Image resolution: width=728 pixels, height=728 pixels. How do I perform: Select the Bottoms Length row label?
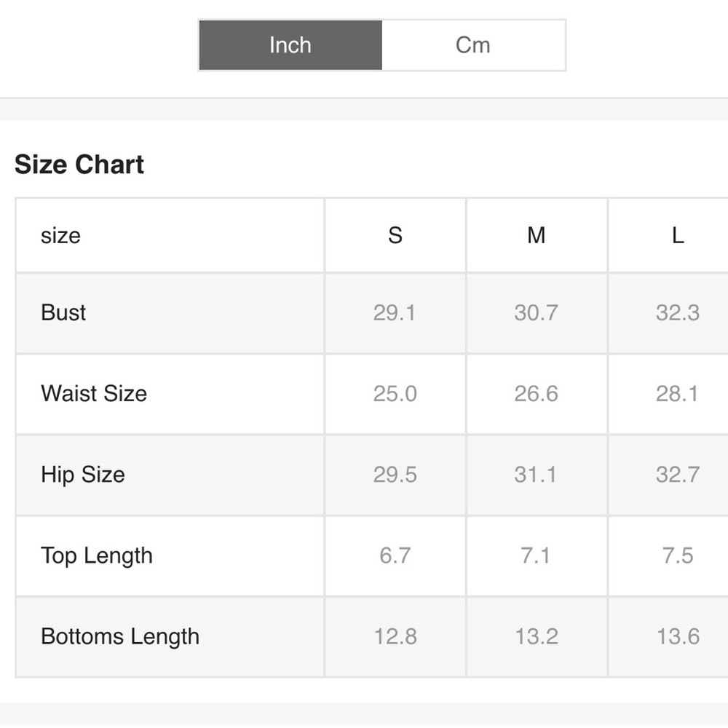pos(120,636)
